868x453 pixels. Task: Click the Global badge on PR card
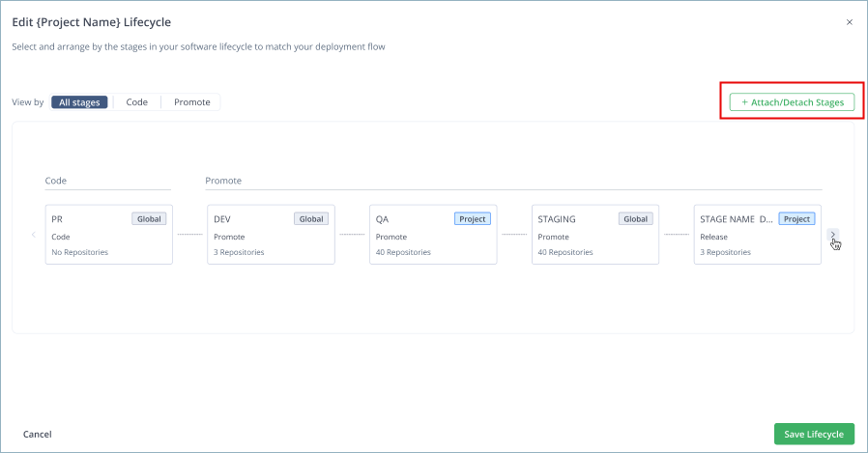pyautogui.click(x=149, y=219)
